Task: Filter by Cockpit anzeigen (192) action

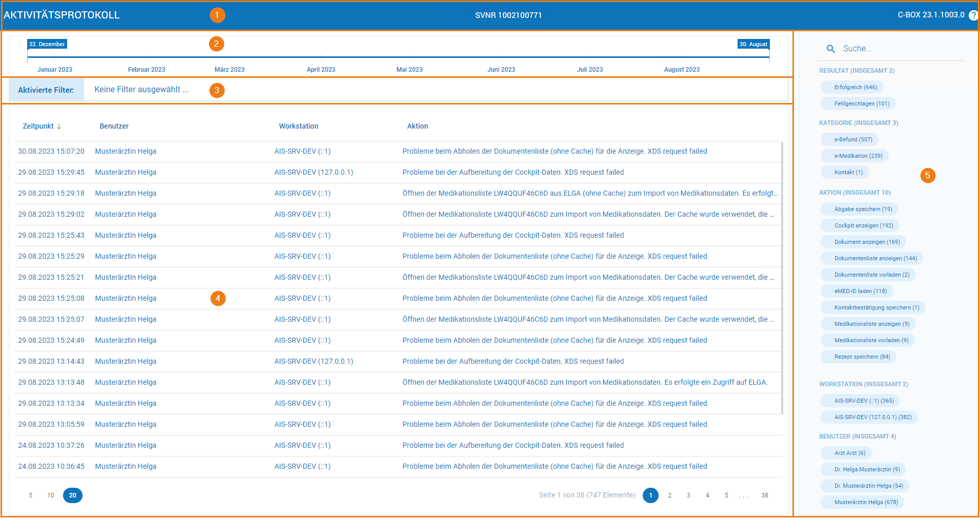Action: click(x=860, y=225)
